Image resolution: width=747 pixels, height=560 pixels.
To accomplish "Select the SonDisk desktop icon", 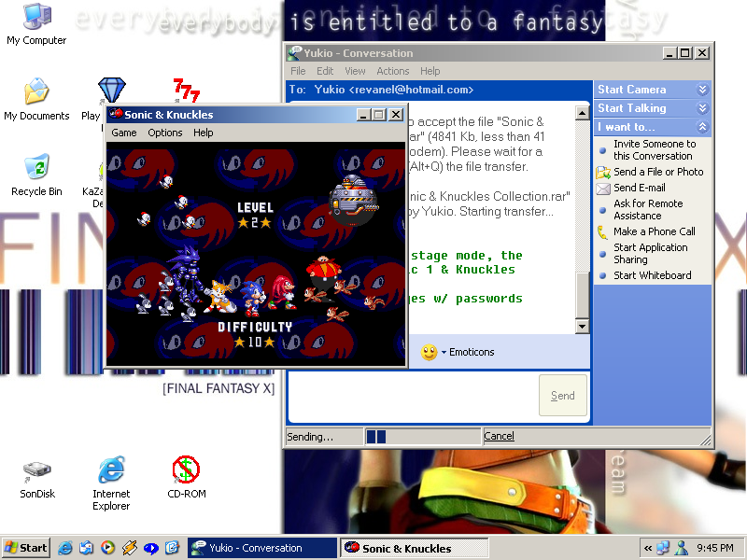I will click(x=36, y=470).
